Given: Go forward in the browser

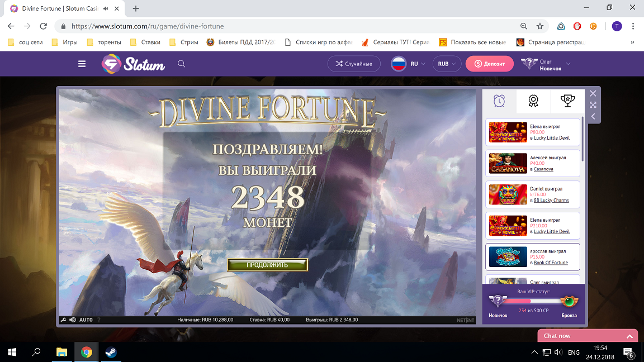Looking at the screenshot, I should (x=27, y=26).
